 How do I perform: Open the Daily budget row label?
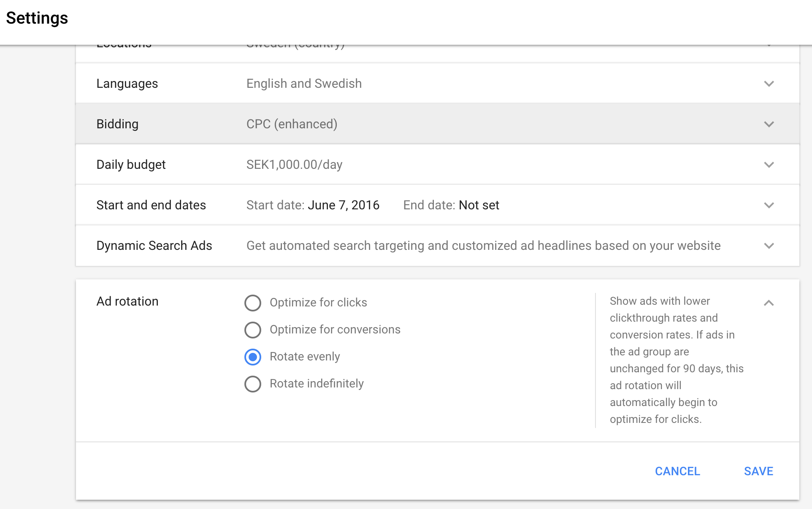(131, 165)
